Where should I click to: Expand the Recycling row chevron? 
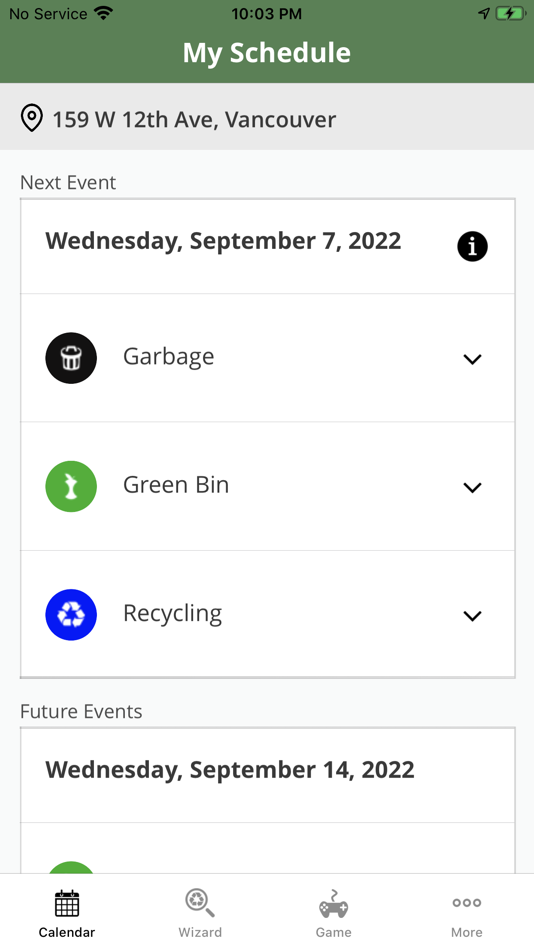tap(472, 616)
